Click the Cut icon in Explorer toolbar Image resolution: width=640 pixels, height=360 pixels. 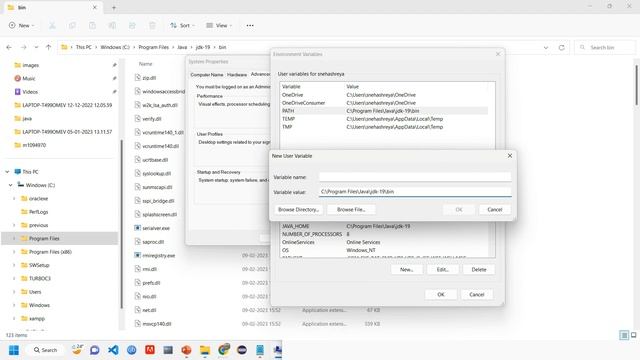pyautogui.click(x=52, y=25)
